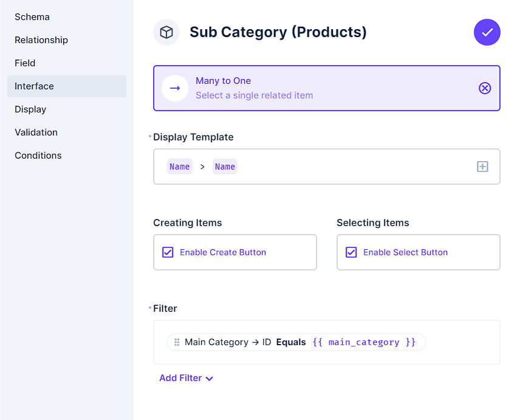Click the drag handle on the filter rule

176,342
